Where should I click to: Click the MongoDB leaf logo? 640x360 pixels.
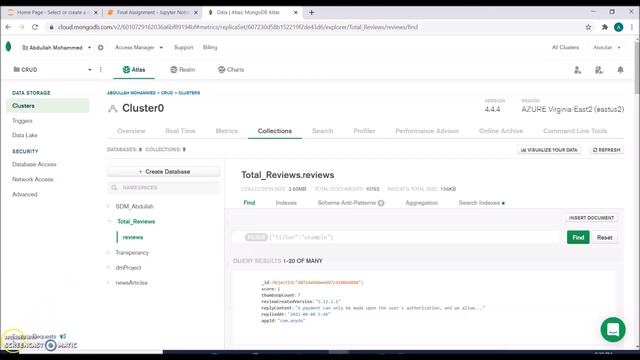(x=9, y=47)
